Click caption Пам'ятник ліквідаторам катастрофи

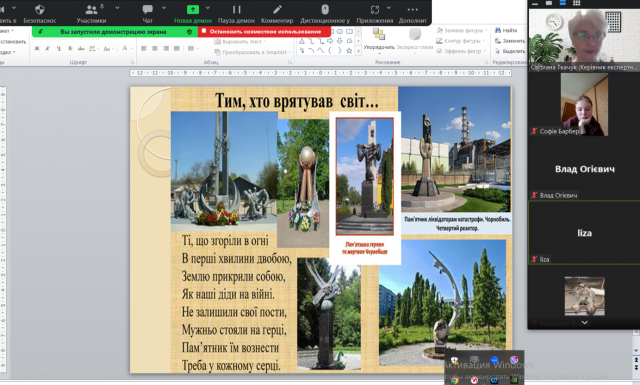tap(457, 224)
